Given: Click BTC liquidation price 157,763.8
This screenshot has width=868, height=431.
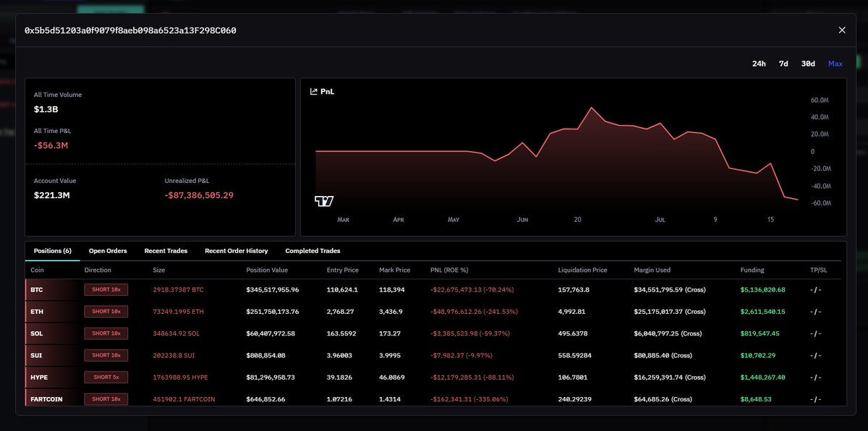Looking at the screenshot, I should click(574, 290).
